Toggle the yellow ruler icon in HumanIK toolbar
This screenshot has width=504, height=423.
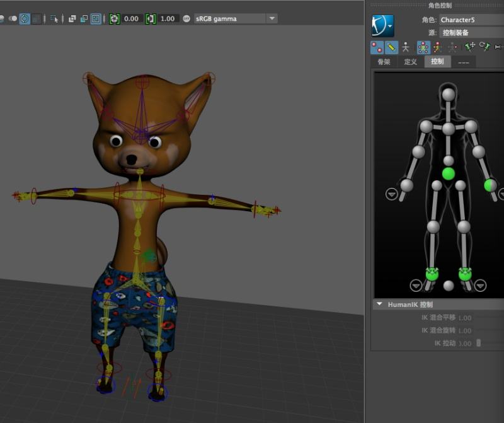point(391,47)
